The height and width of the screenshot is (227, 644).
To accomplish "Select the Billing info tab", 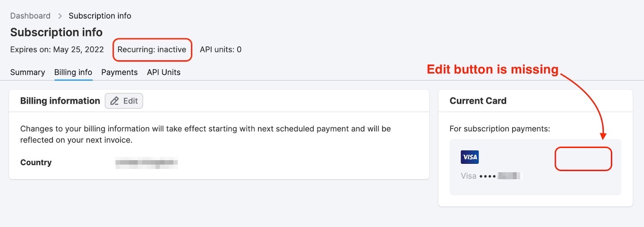I will point(73,72).
